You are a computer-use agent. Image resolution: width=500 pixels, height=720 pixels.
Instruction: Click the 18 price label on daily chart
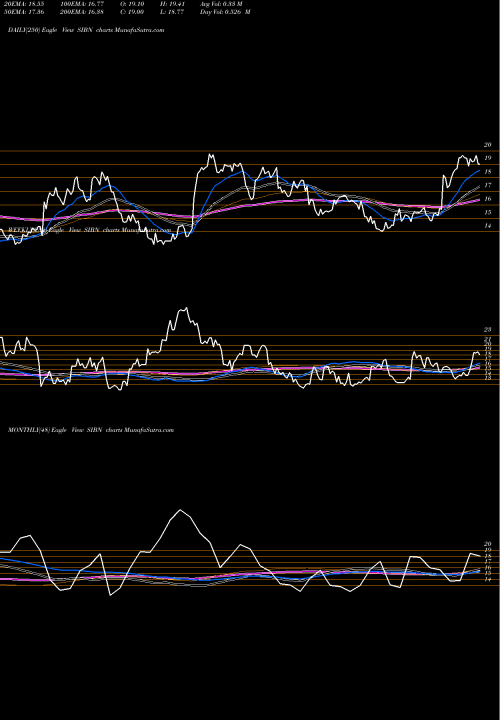click(488, 172)
